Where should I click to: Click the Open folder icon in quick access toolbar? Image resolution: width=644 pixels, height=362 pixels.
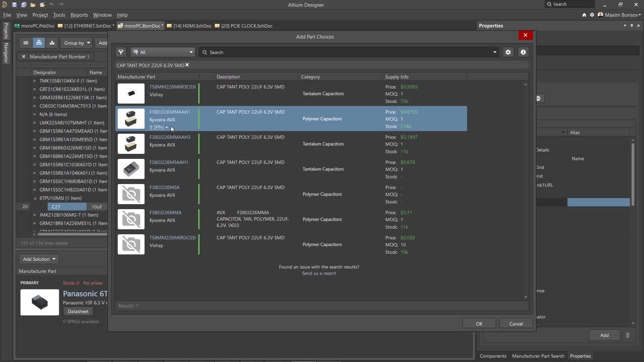(33, 5)
